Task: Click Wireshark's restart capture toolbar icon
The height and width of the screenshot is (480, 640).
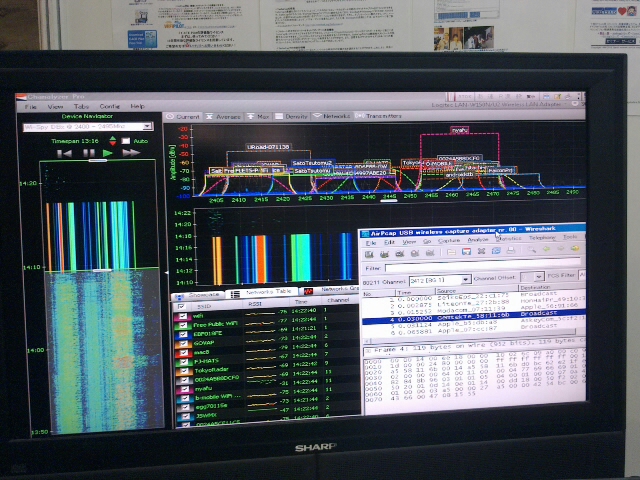Action: (430, 253)
